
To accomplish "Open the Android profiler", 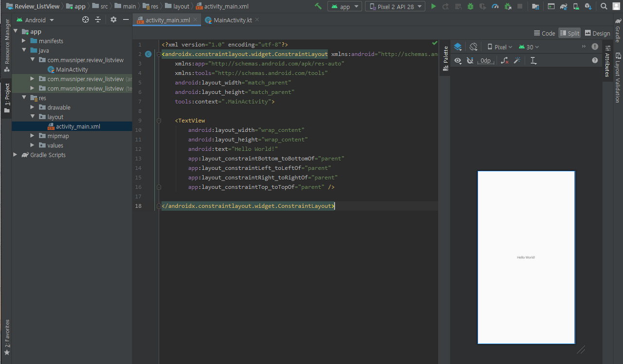I will click(495, 6).
